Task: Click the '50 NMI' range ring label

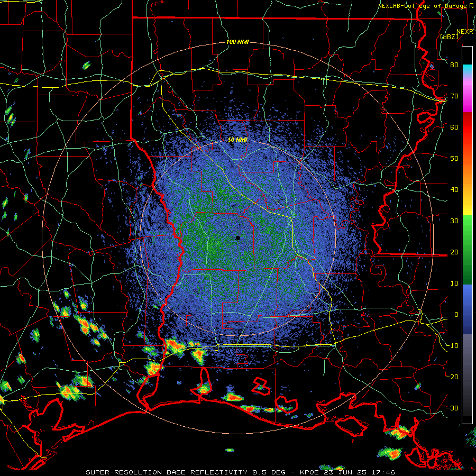Action: 237,140
